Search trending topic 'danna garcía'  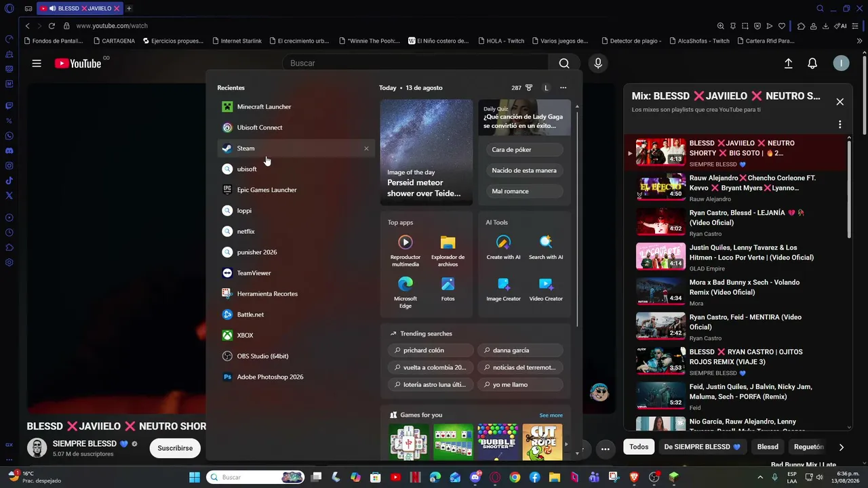(520, 350)
